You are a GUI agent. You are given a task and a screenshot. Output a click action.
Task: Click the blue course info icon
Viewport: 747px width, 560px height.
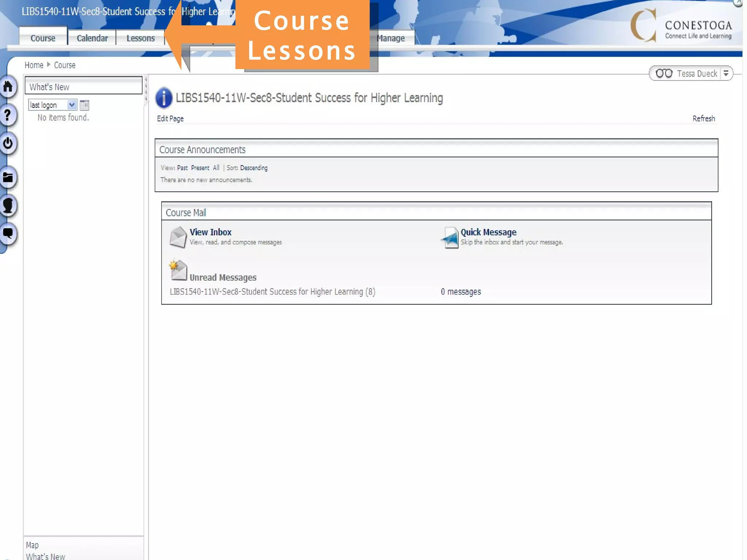[x=164, y=98]
